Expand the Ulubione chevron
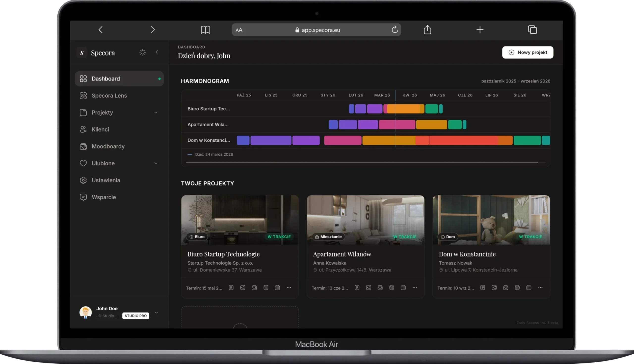 tap(156, 163)
